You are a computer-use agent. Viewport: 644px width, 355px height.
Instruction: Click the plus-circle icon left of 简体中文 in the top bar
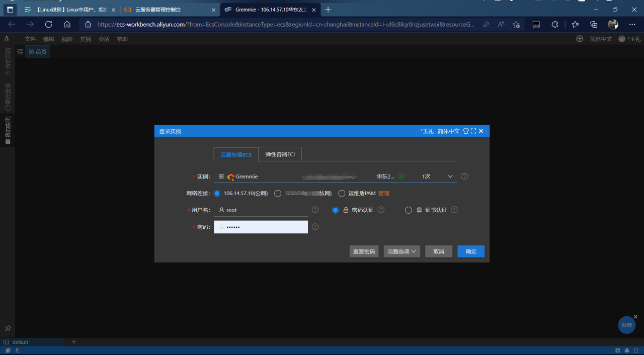[580, 39]
